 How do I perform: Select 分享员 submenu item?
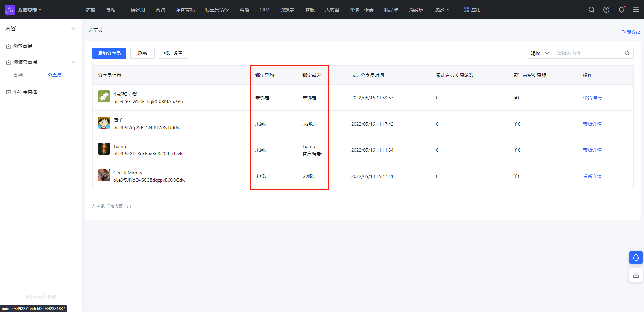coord(55,75)
